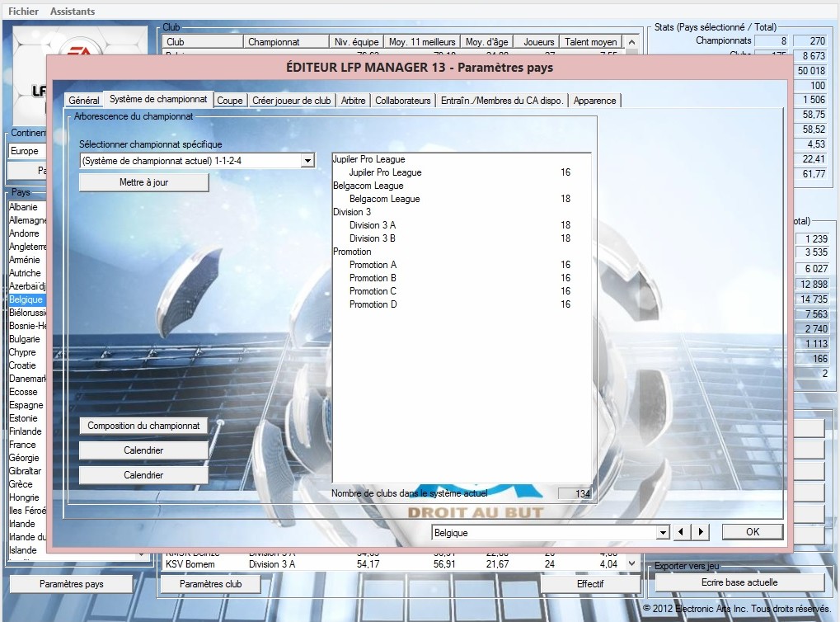Select the KSV Bornem club row
This screenshot has height=622, width=840.
pos(394,564)
